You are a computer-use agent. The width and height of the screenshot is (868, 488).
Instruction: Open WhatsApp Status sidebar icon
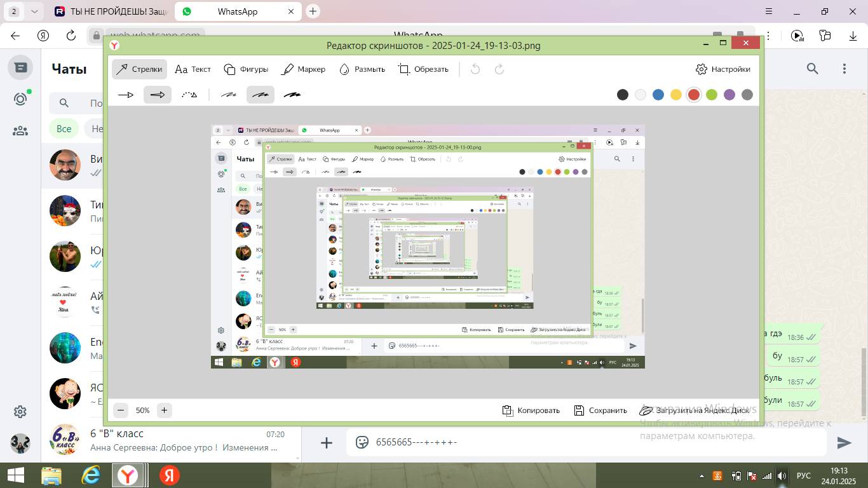click(x=20, y=99)
